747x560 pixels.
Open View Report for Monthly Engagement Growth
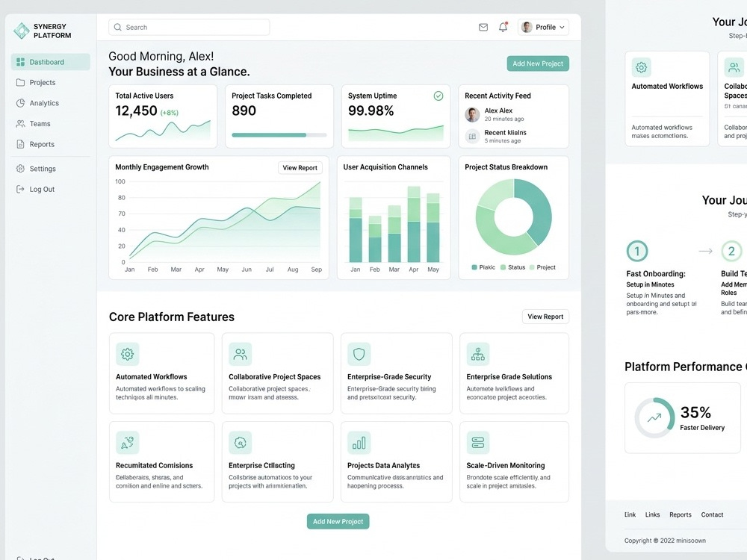[300, 167]
